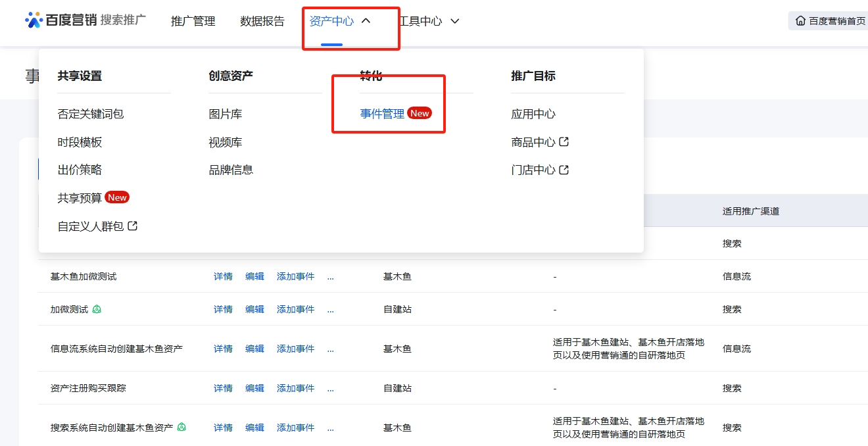Click the green icon beside 加微测试
This screenshot has width=868, height=446.
click(97, 309)
